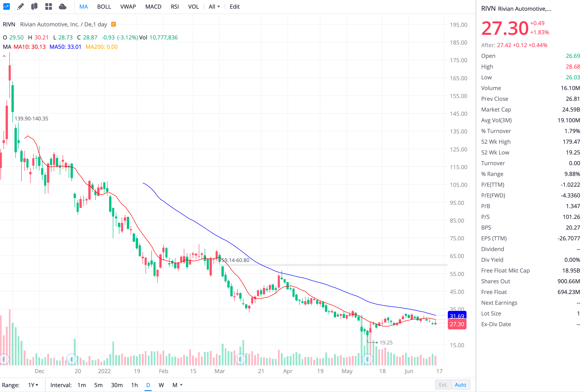
Task: Select the 1h interval
Action: pyautogui.click(x=135, y=385)
